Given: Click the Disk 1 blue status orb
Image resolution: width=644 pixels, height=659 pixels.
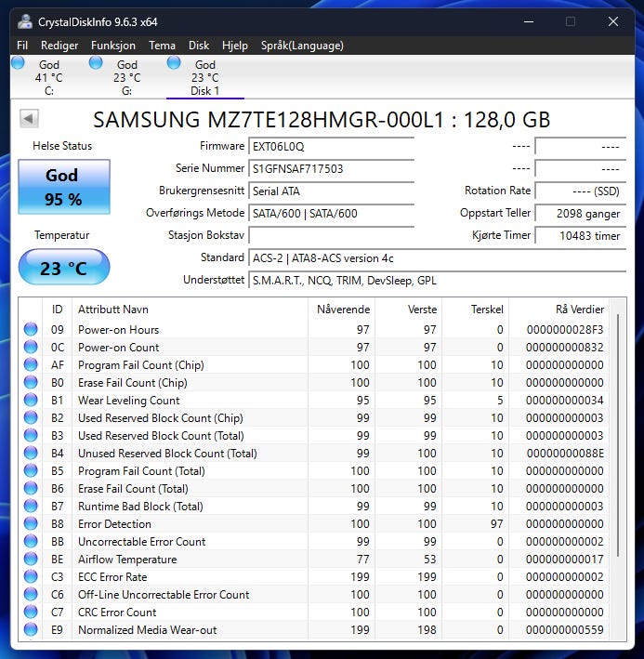Looking at the screenshot, I should pyautogui.click(x=174, y=63).
